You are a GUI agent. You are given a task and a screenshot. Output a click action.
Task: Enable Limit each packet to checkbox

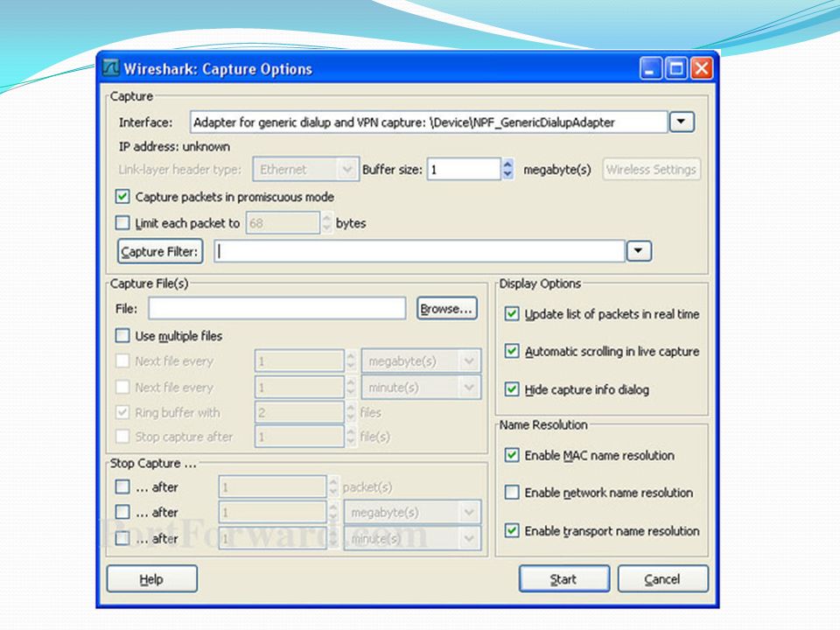click(122, 222)
